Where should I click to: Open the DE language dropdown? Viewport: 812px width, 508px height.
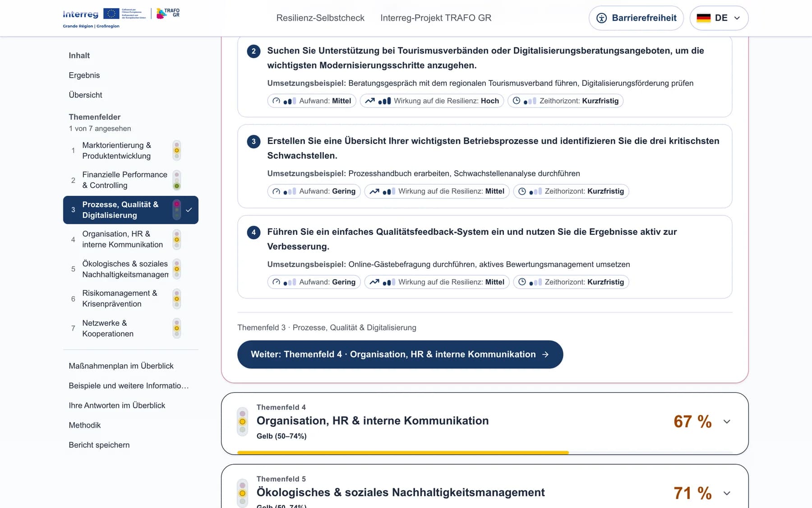click(719, 18)
